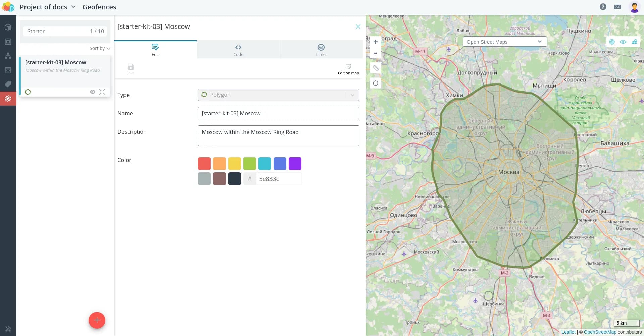The width and height of the screenshot is (644, 336).
Task: Open the Leaflet link on map
Action: tap(568, 332)
